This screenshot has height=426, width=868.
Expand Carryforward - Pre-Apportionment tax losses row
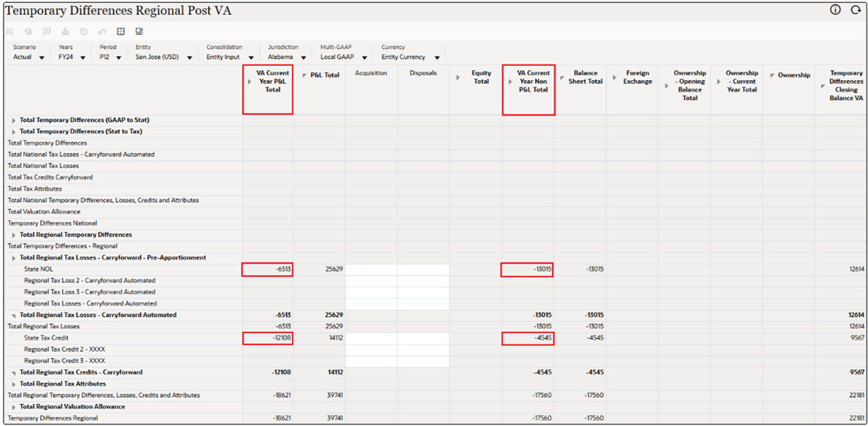click(13, 258)
